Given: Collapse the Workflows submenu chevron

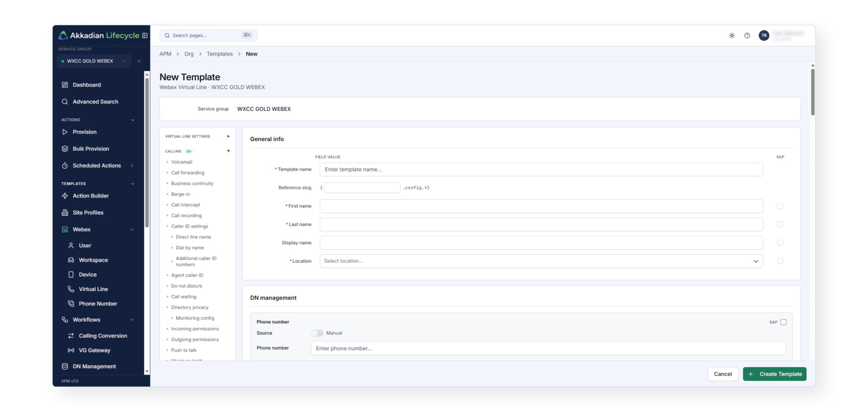Looking at the screenshot, I should pyautogui.click(x=132, y=320).
